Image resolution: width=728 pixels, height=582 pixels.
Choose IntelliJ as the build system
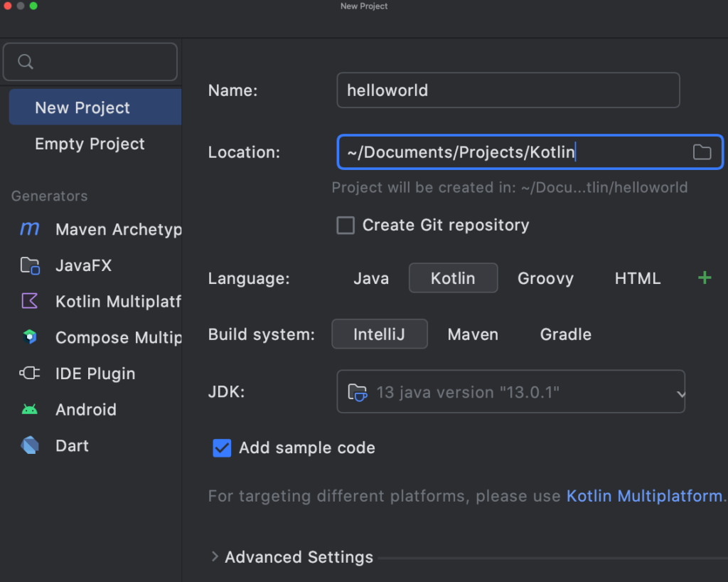(380, 334)
